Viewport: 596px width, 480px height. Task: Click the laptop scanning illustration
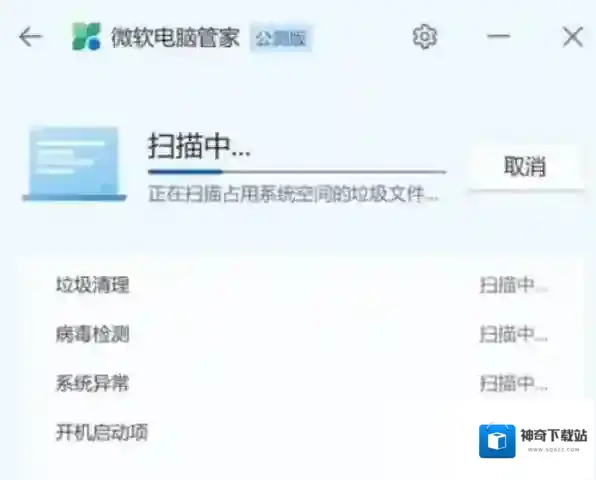[x=74, y=164]
